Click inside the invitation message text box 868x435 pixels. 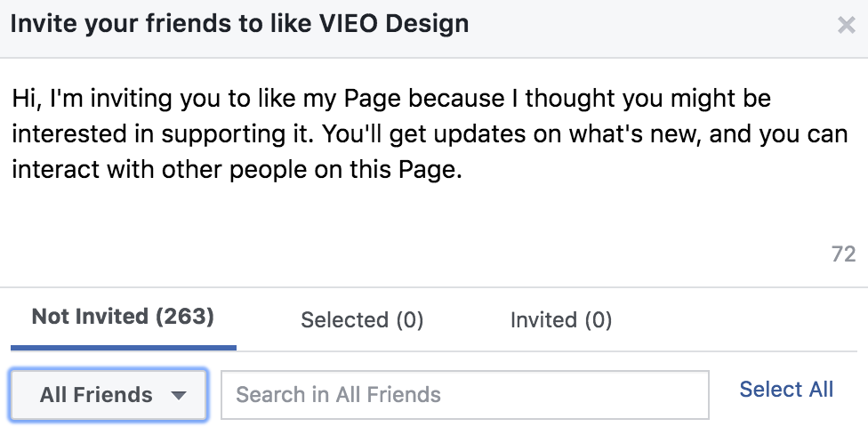click(434, 166)
